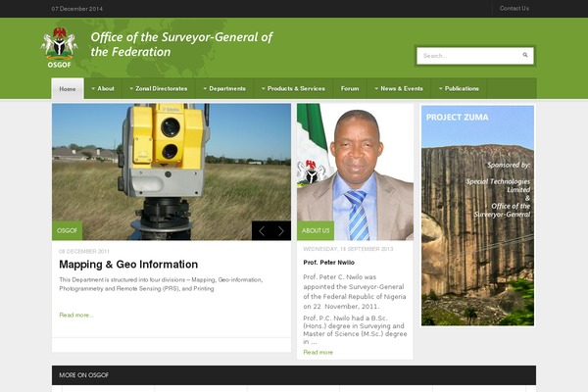Expand the News & Events dropdown arrow
Viewport: 588px width, 392px height.
click(376, 89)
